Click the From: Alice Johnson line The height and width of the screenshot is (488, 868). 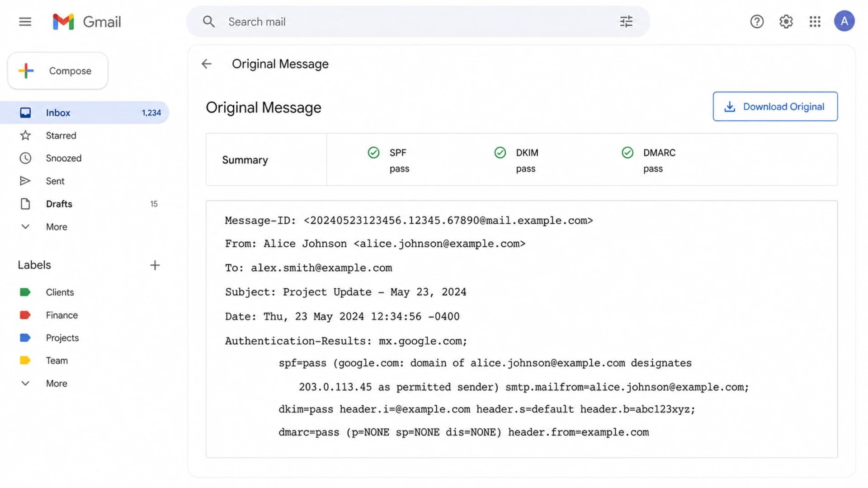[375, 244]
